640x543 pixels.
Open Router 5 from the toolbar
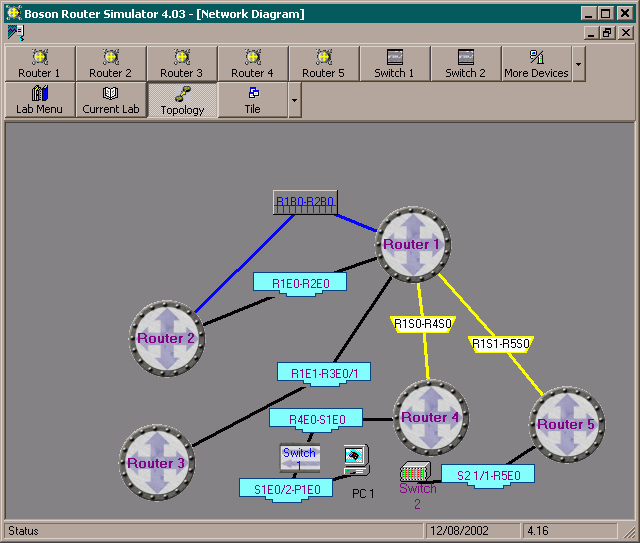pyautogui.click(x=324, y=64)
